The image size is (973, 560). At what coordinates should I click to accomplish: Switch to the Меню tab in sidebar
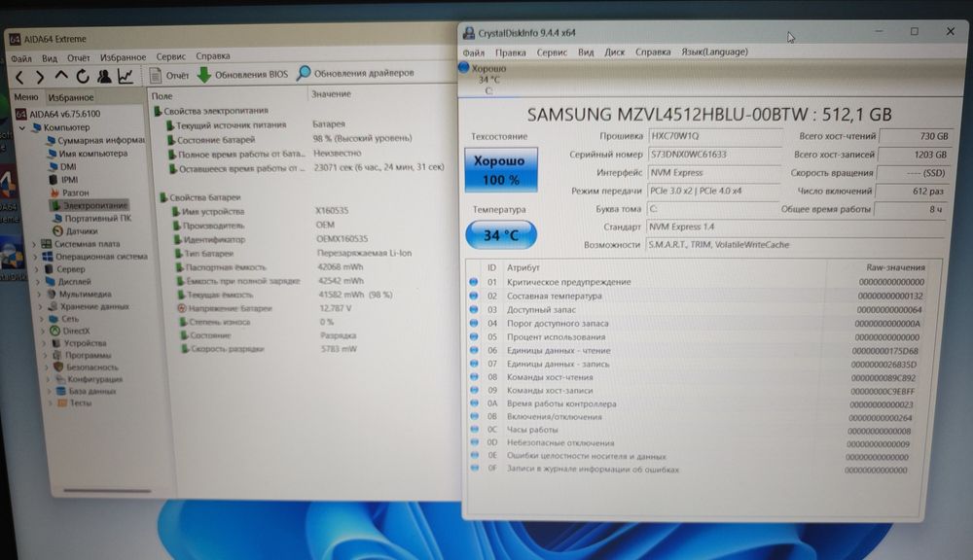[26, 97]
